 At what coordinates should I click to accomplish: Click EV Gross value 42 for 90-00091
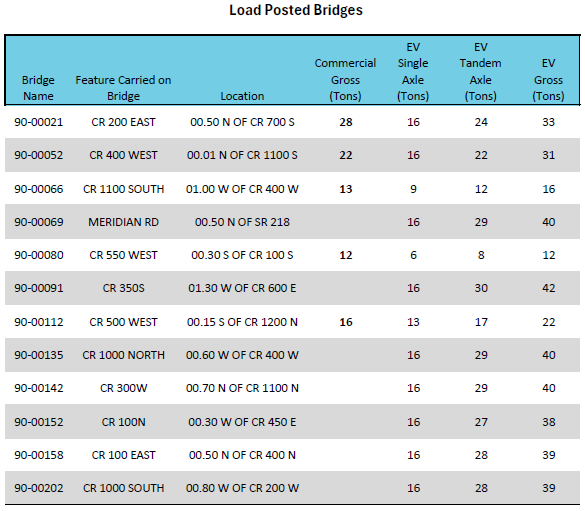pos(549,288)
